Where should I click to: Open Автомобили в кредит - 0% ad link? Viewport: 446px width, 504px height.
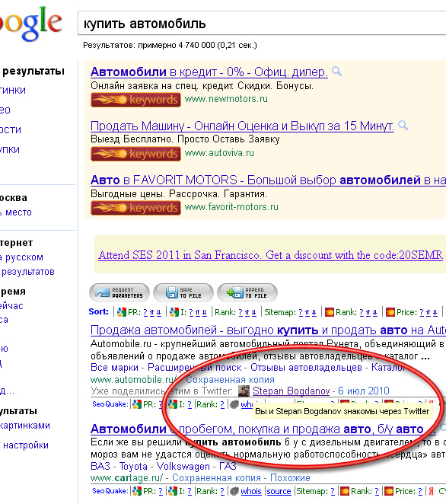(x=209, y=72)
